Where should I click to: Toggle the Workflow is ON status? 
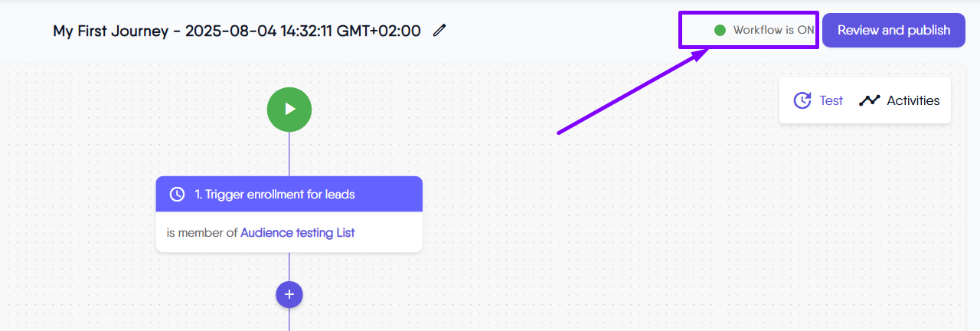point(773,31)
